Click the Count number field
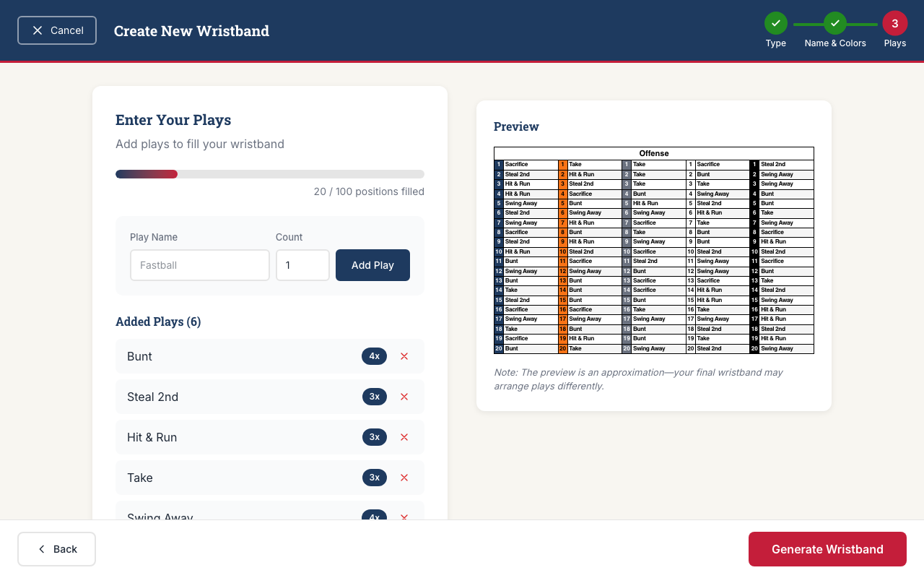 coord(302,265)
